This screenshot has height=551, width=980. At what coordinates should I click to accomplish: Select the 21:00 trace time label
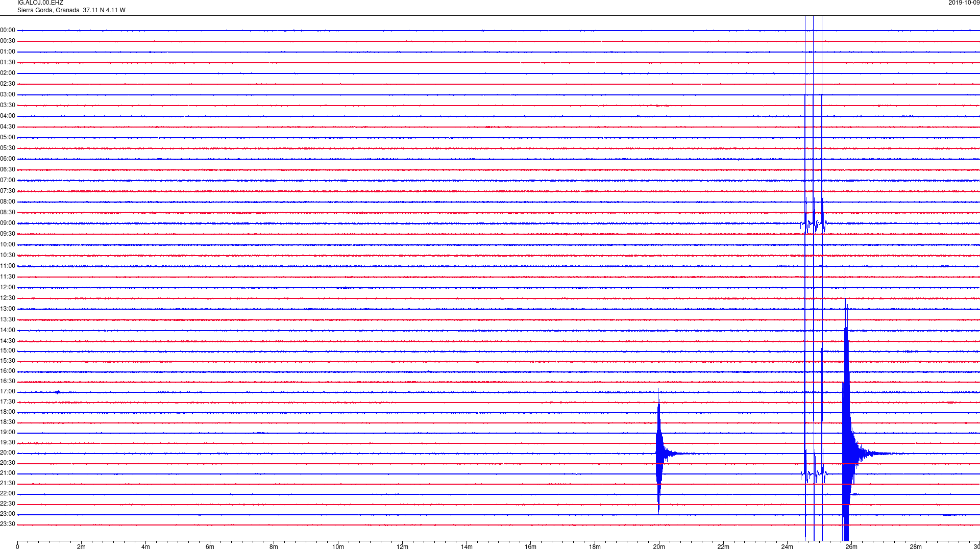(x=8, y=473)
